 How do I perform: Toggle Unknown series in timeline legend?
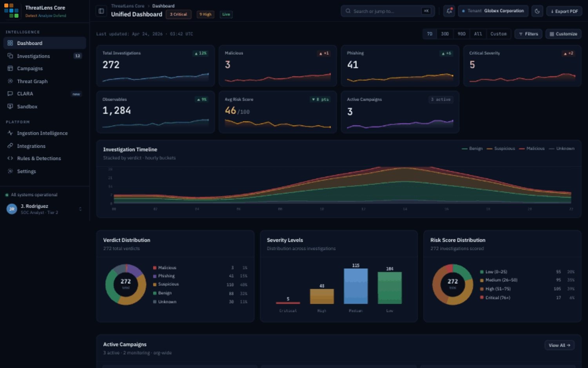click(562, 149)
